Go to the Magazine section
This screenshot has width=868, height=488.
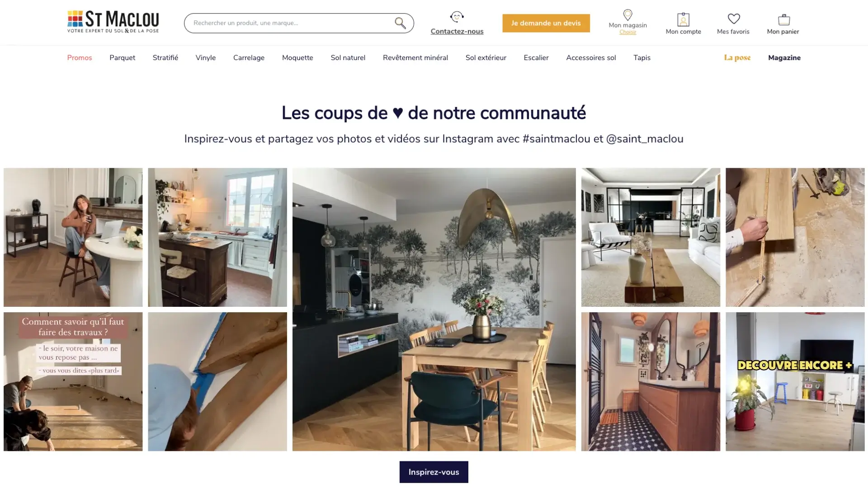pos(784,58)
